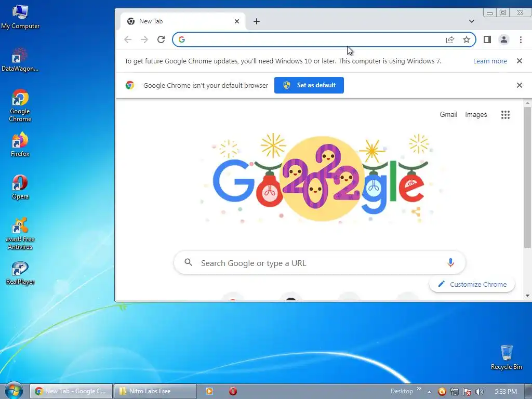Open the Chrome profile avatar
Image resolution: width=532 pixels, height=399 pixels.
(x=504, y=39)
